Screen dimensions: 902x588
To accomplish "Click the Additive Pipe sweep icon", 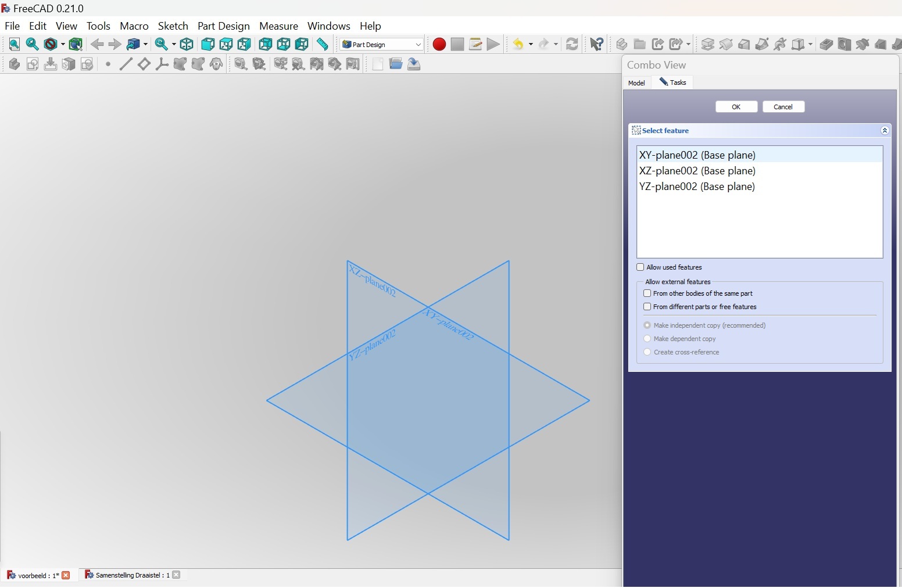I will [762, 44].
